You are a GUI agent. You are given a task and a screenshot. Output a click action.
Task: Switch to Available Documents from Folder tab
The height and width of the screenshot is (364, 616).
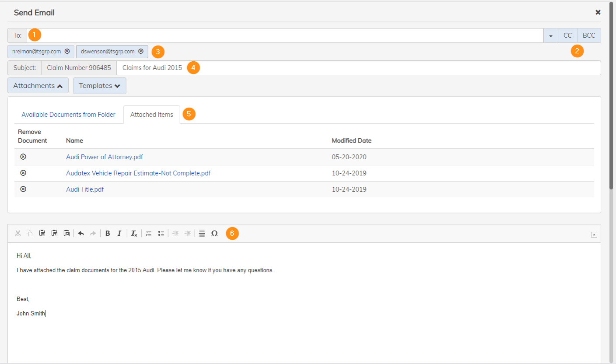click(x=68, y=115)
